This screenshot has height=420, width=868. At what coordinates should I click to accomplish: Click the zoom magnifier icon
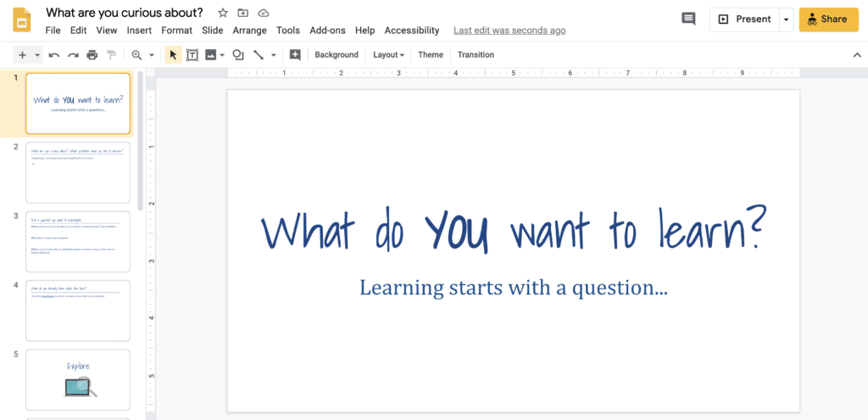click(x=136, y=55)
